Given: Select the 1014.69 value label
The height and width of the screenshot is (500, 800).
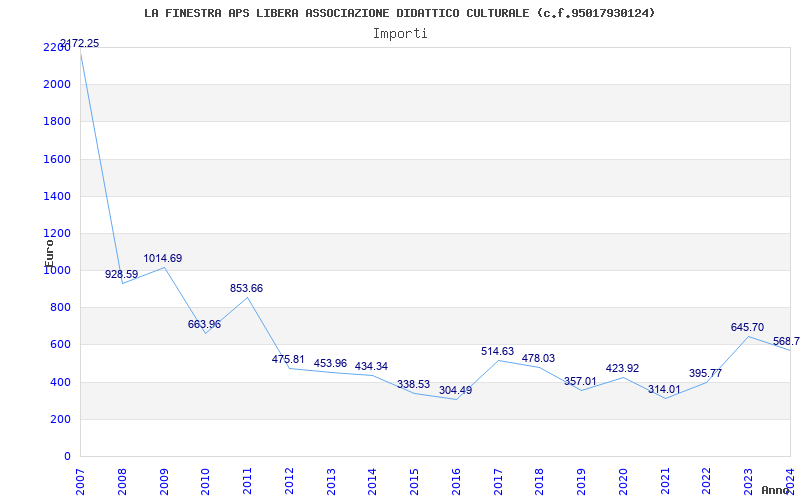Looking at the screenshot, I should 163,258.
